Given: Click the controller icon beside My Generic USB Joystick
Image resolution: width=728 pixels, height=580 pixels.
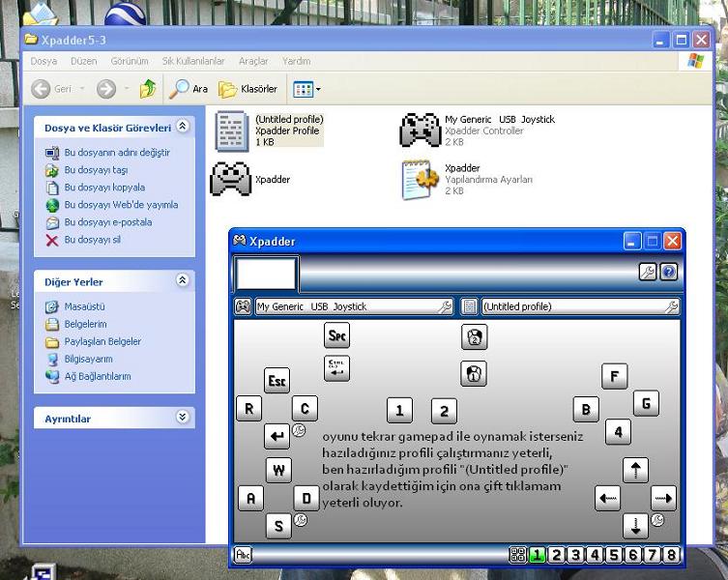Looking at the screenshot, I should [243, 306].
